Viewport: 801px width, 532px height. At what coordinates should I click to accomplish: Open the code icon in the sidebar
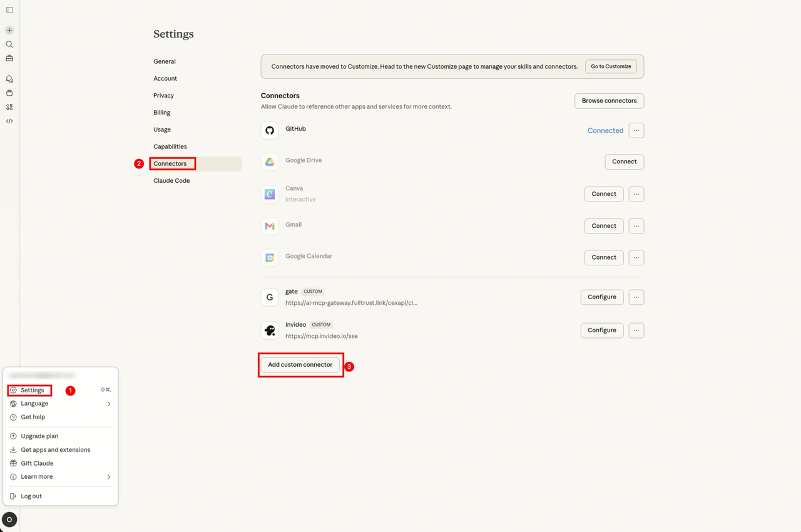(9, 121)
